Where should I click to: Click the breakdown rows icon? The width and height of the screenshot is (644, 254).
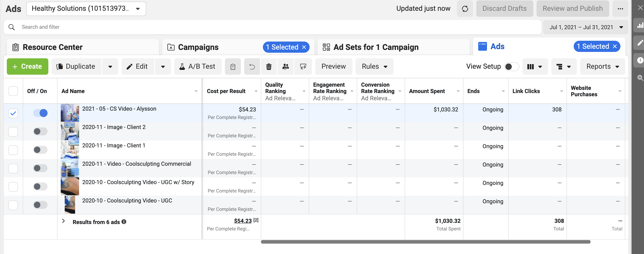pyautogui.click(x=564, y=66)
